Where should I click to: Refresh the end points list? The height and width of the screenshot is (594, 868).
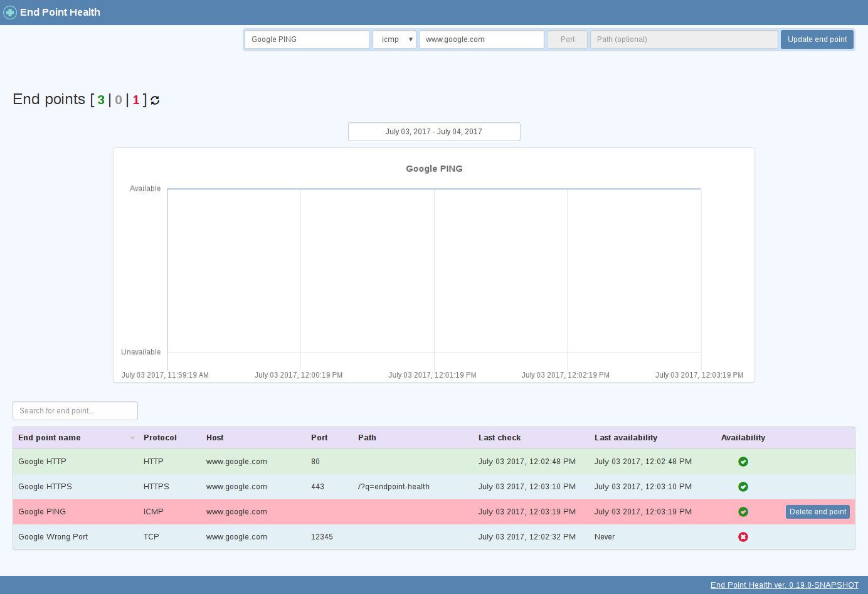pyautogui.click(x=155, y=100)
